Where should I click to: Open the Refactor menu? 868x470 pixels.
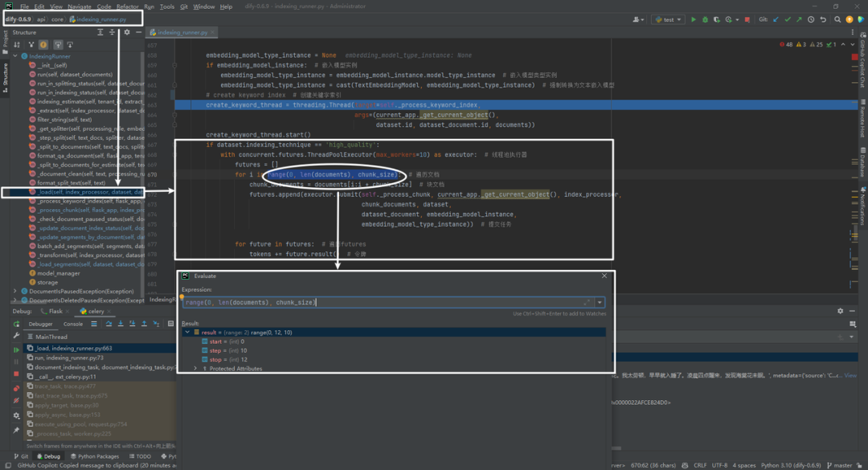pyautogui.click(x=127, y=6)
